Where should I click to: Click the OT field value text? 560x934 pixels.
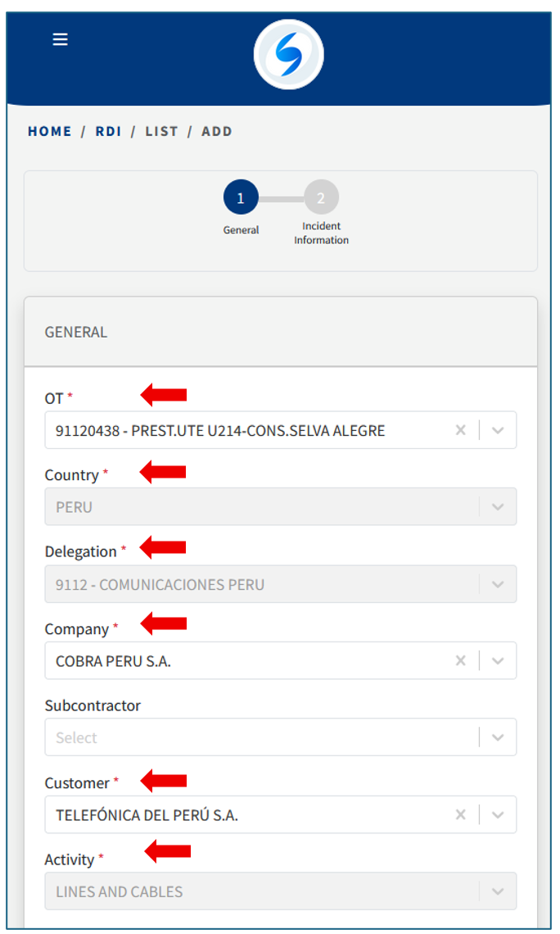pyautogui.click(x=219, y=430)
